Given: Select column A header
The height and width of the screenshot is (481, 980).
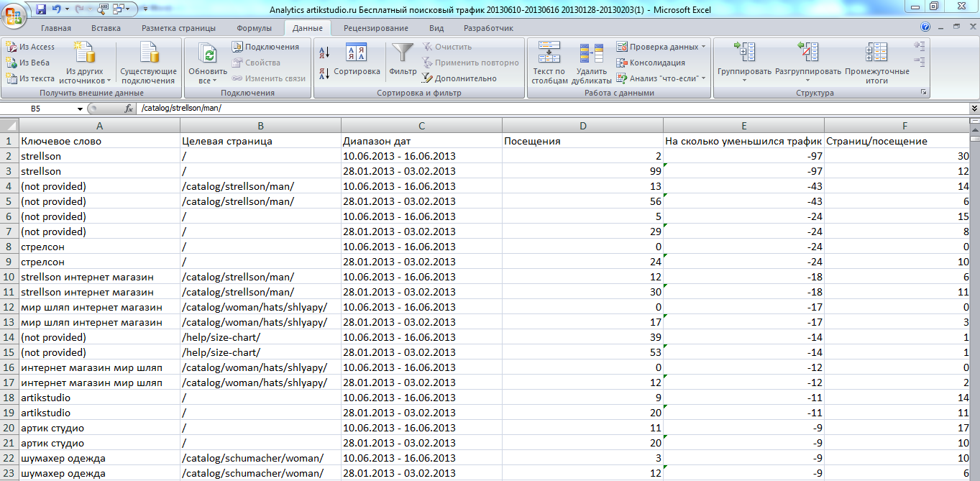Looking at the screenshot, I should (99, 126).
